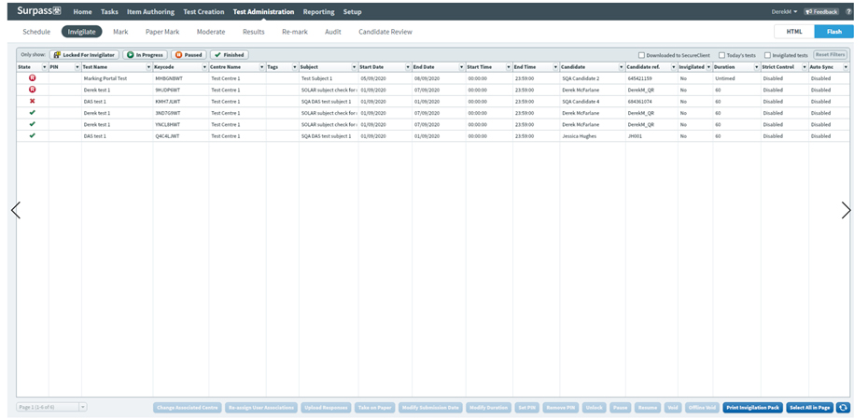Switch to the Schedule tab
The image size is (868, 419).
point(36,32)
